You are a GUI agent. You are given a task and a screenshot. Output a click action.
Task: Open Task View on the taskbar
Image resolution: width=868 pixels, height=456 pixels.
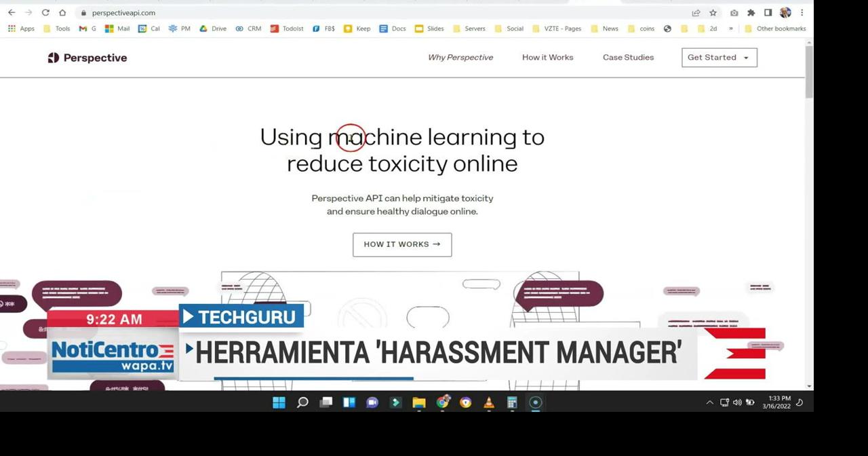click(325, 402)
